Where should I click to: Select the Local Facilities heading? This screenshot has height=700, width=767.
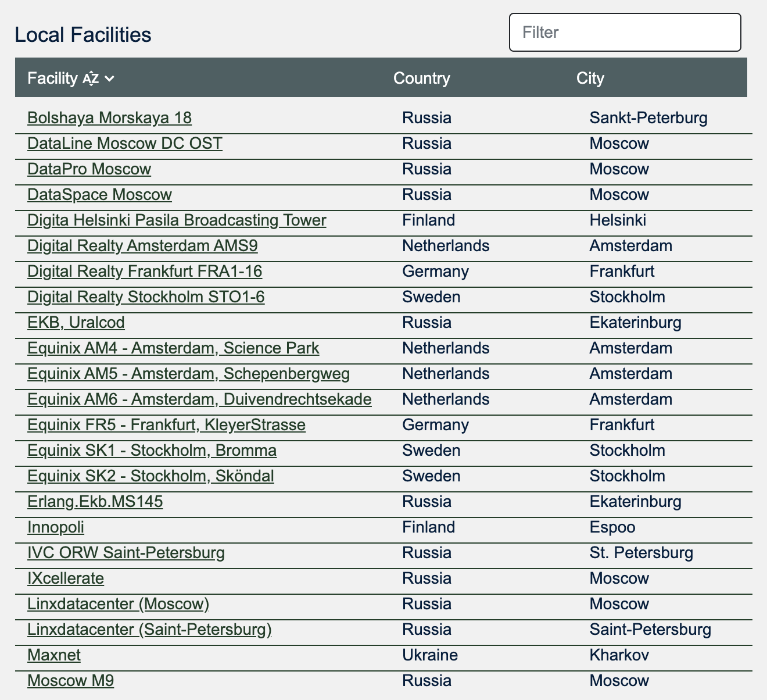[x=83, y=35]
